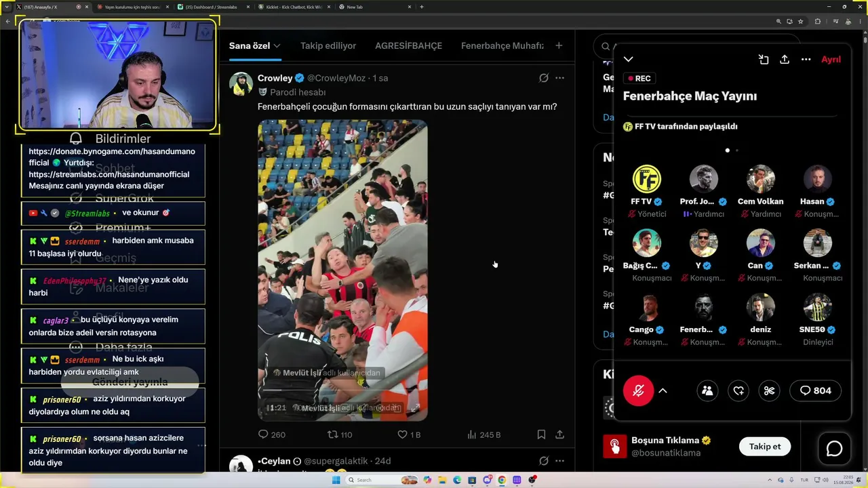This screenshot has width=868, height=488.
Task: Reply to Crowley tweet with 260 replies
Action: tap(272, 434)
